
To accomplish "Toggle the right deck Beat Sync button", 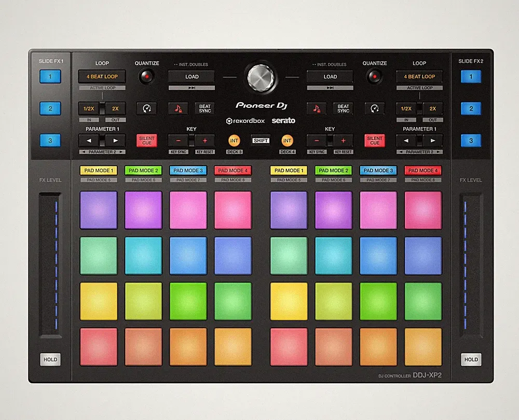I will [343, 108].
